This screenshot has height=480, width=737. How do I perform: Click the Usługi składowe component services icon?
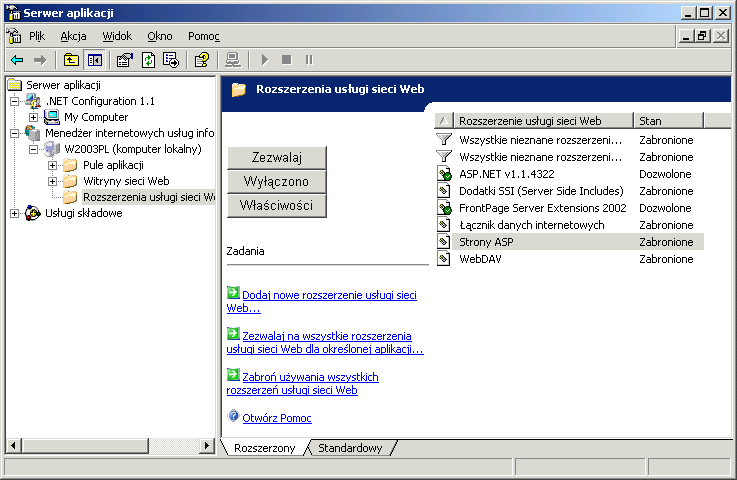32,213
